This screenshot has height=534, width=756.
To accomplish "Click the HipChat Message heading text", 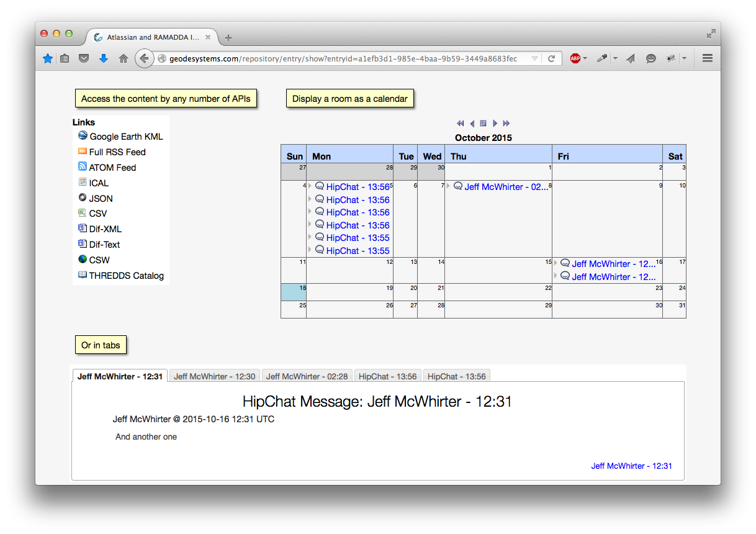I will pos(377,401).
